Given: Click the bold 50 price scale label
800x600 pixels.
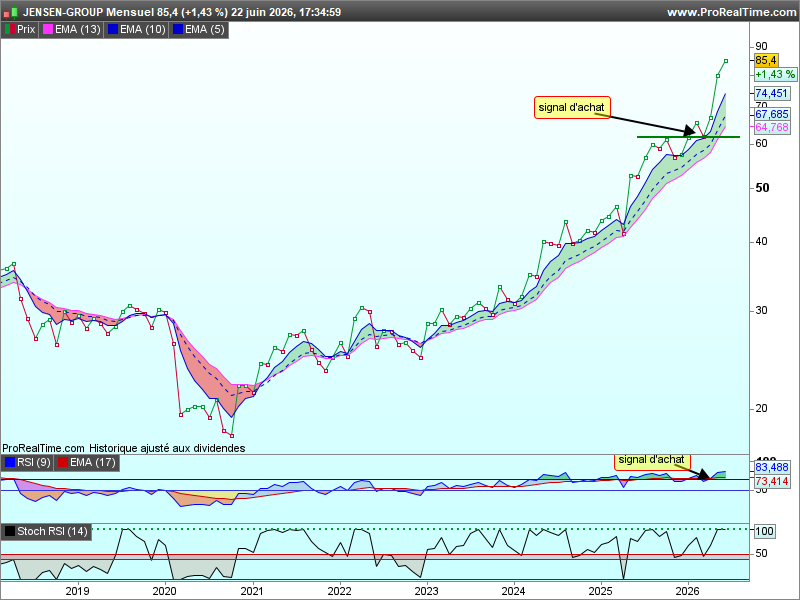Looking at the screenshot, I should (762, 188).
